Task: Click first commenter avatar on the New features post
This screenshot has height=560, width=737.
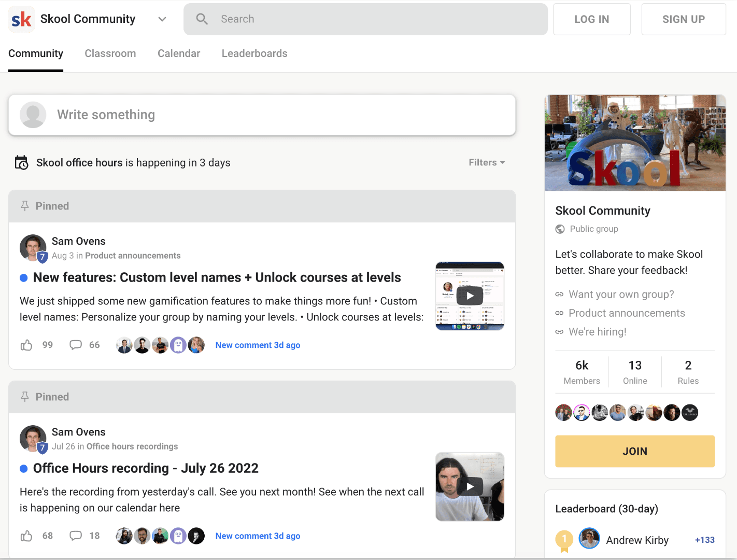Action: pos(124,345)
